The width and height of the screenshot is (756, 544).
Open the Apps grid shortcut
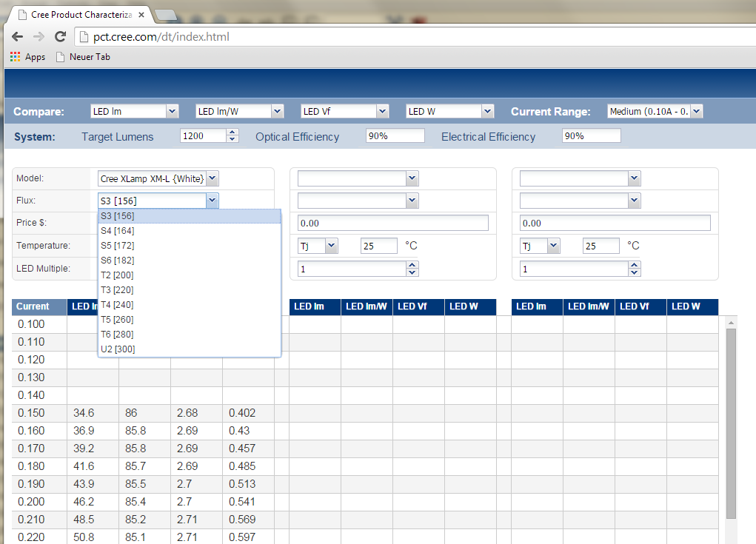pyautogui.click(x=27, y=57)
